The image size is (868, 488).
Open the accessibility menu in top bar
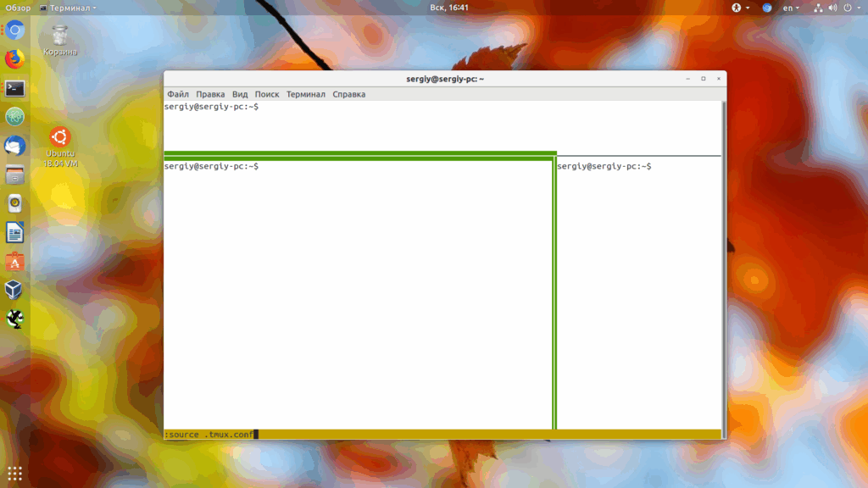[x=740, y=8]
